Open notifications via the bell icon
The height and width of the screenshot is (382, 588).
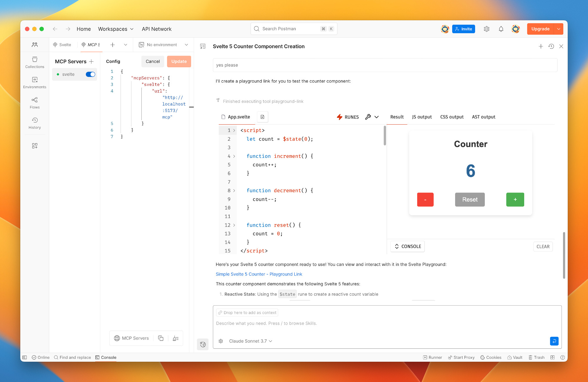pos(501,29)
